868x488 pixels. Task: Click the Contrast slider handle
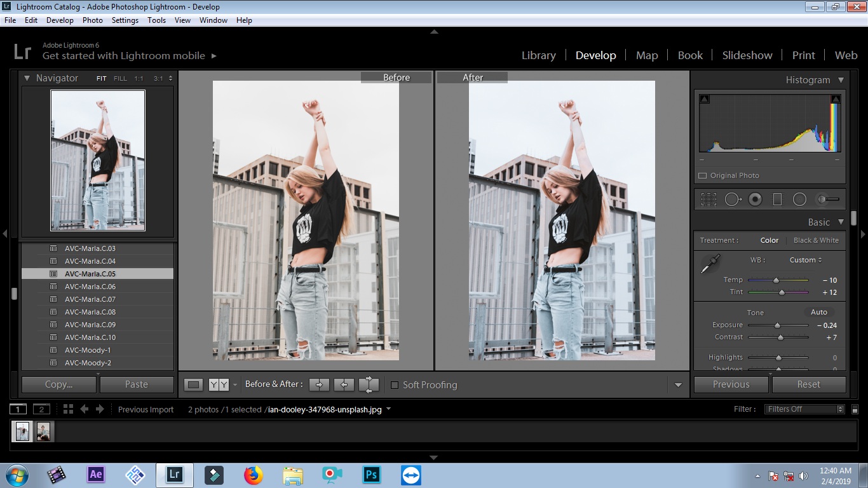(x=780, y=337)
